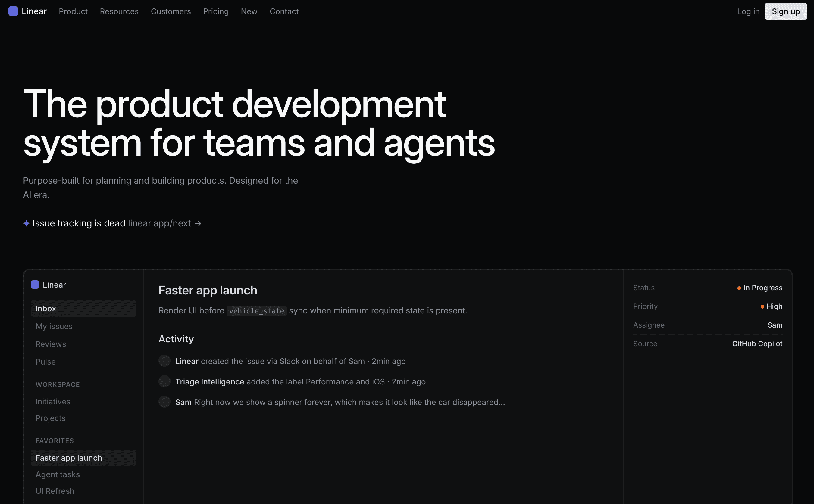The height and width of the screenshot is (504, 814).
Task: Click the Linear logo icon in navbar
Action: (x=13, y=11)
